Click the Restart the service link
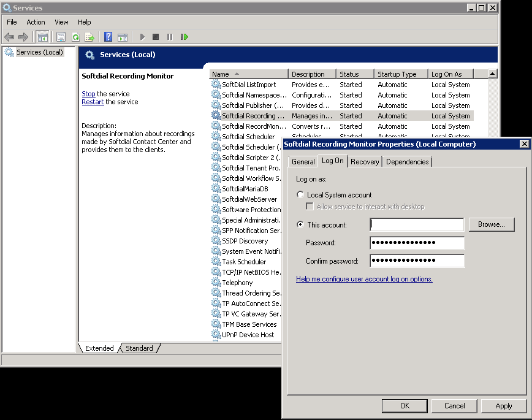 (x=93, y=102)
